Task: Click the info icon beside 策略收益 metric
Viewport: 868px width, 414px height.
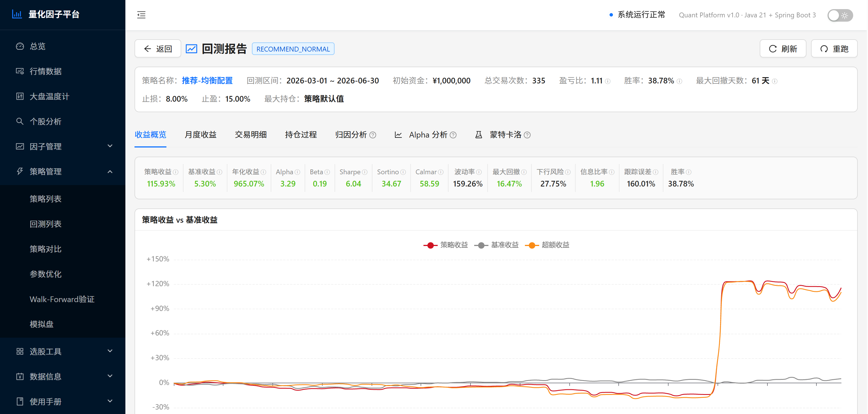Action: (176, 172)
